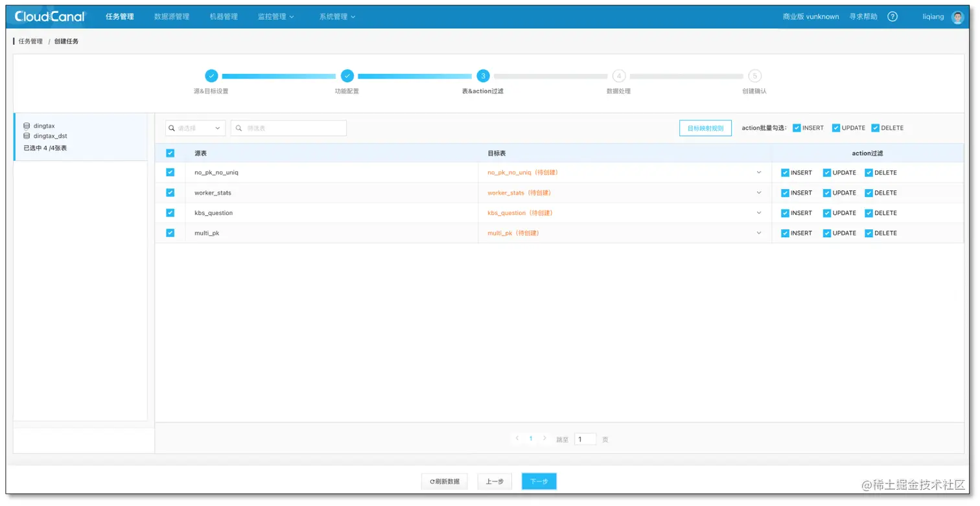Toggle INSERT for multi_pk row

point(785,233)
